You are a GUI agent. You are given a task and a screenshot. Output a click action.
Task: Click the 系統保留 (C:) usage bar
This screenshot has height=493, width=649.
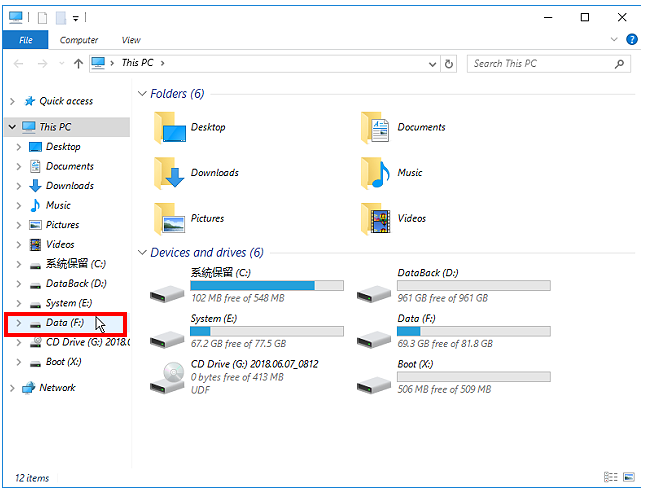click(x=267, y=286)
